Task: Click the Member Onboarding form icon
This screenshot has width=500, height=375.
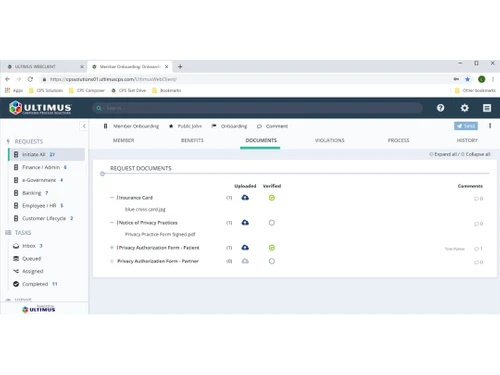Action: tap(105, 126)
